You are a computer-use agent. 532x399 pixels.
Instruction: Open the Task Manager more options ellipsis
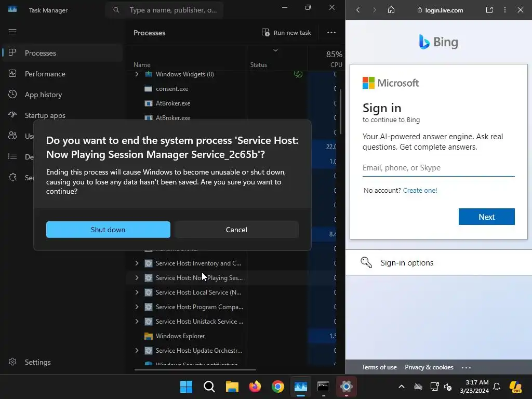[x=331, y=33]
